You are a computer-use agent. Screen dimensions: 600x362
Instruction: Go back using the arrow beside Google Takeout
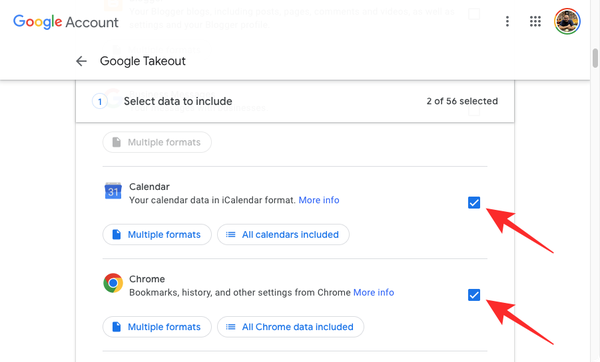click(x=81, y=61)
